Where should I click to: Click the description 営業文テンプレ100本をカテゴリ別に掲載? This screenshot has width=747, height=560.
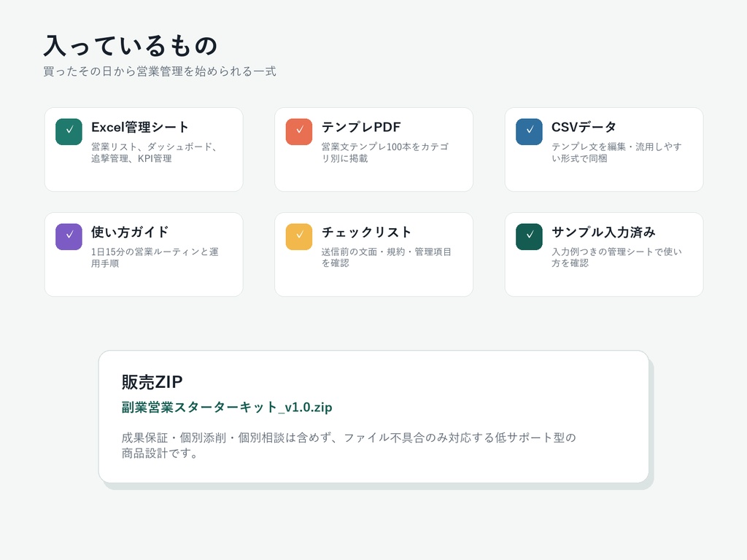[385, 152]
